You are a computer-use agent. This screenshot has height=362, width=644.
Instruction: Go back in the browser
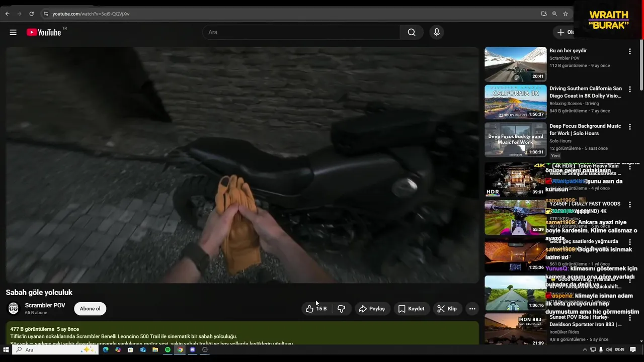[x=7, y=14]
